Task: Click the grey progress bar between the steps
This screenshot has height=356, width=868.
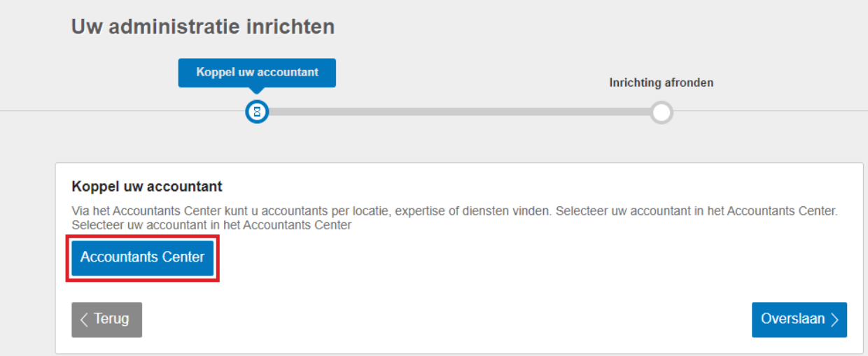Action: [x=455, y=112]
